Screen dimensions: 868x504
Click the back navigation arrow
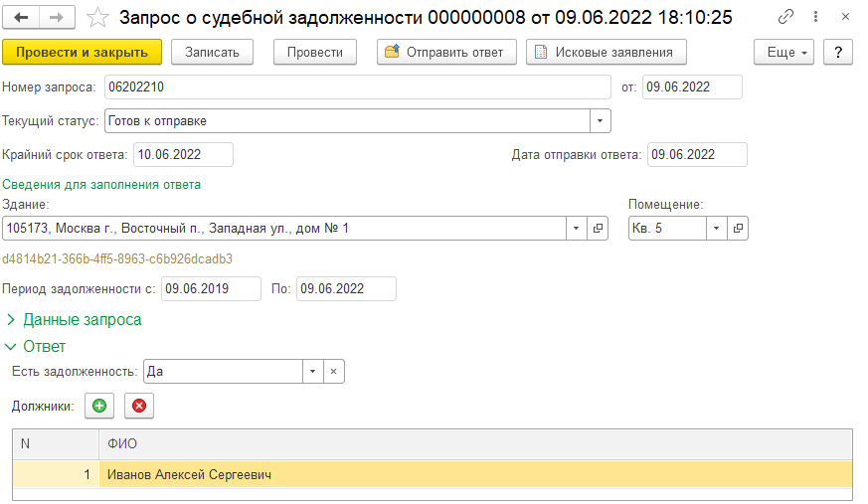pyautogui.click(x=21, y=18)
